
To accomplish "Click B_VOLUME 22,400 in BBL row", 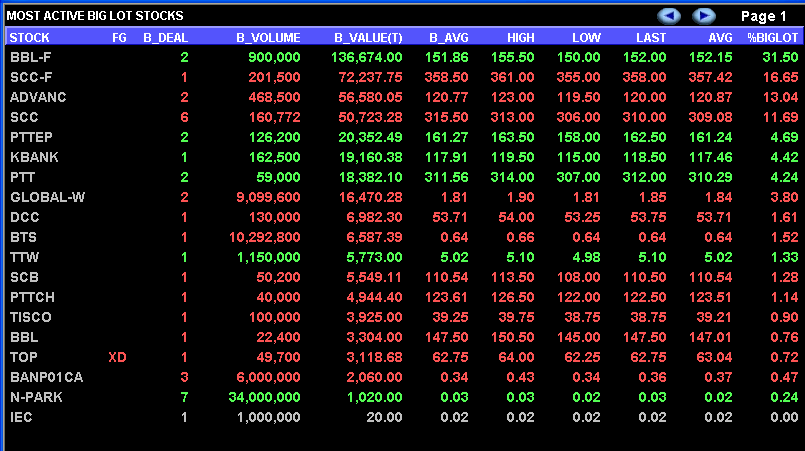I will (278, 337).
